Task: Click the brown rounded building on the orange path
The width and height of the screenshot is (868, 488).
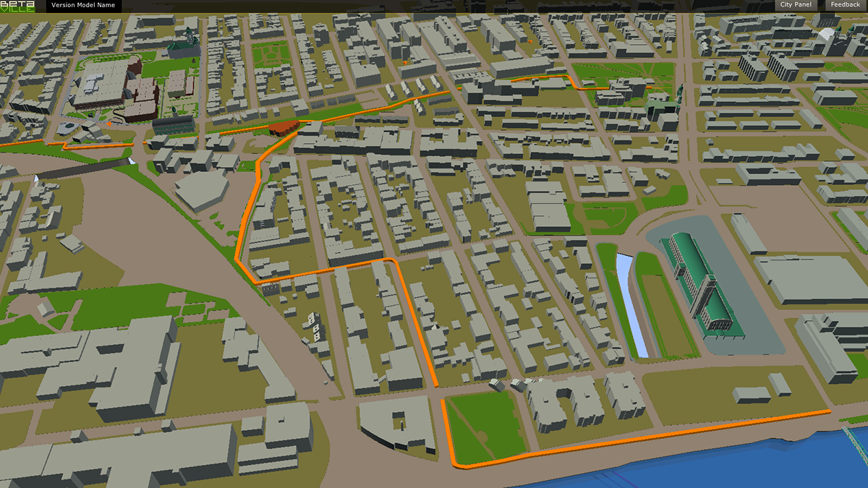Action: click(x=284, y=127)
